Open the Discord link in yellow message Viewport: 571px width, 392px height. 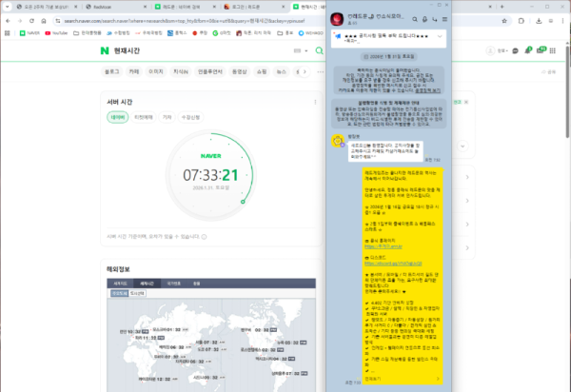[393, 264]
